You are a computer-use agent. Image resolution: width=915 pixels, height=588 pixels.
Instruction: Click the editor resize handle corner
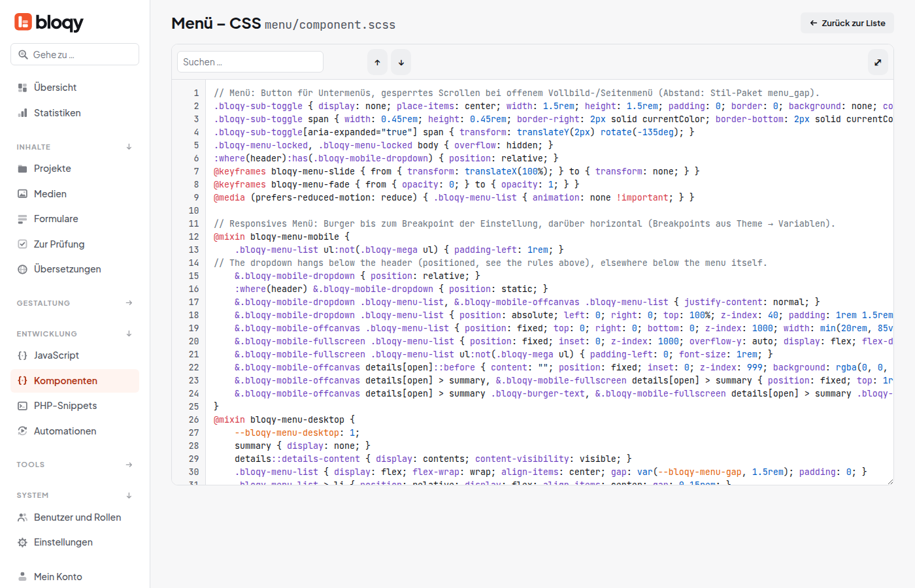[890, 482]
